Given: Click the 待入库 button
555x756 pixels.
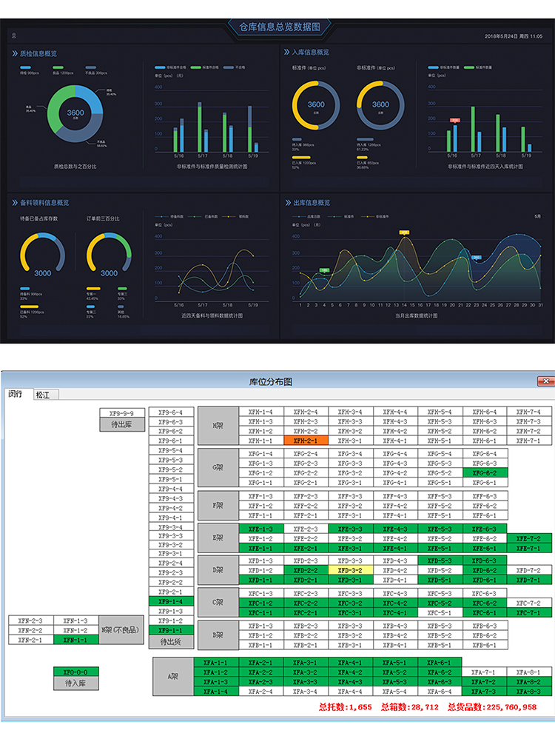Looking at the screenshot, I should 75,683.
